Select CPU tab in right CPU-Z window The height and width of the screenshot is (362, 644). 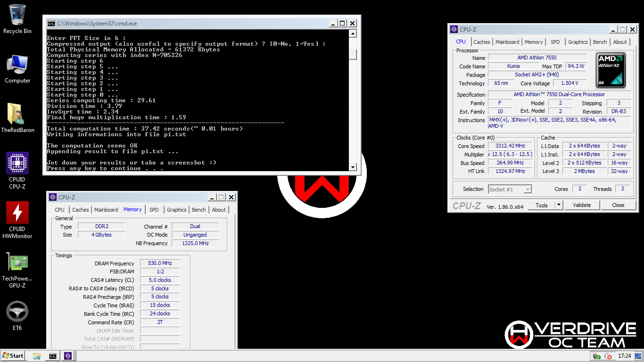click(x=461, y=41)
